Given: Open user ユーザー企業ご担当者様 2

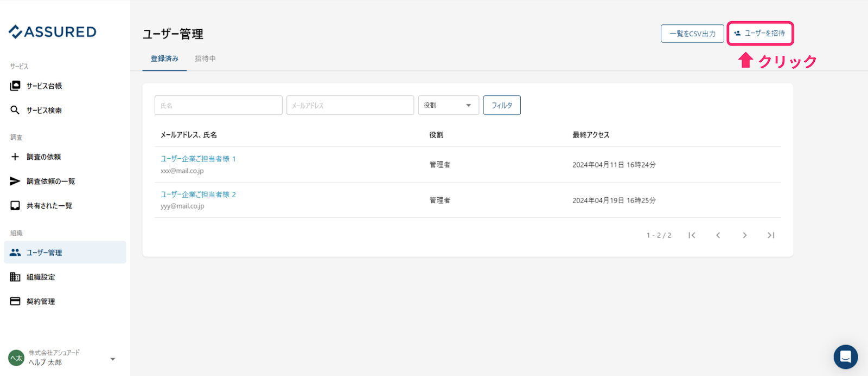Looking at the screenshot, I should click(x=198, y=195).
